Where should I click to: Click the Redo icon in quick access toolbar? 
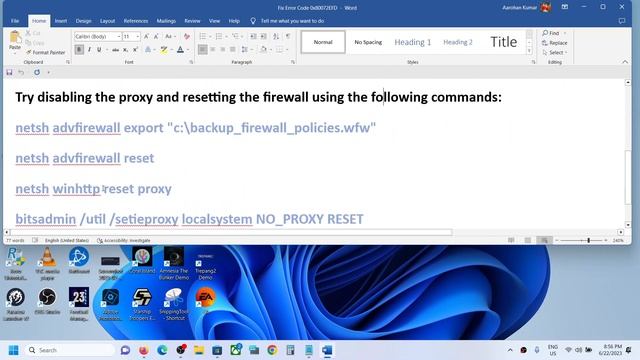(x=37, y=72)
